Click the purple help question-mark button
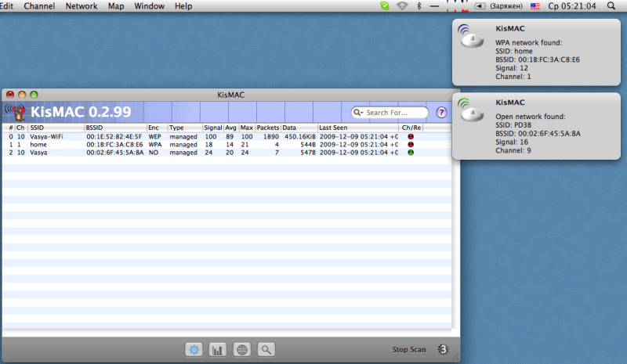 coord(441,113)
